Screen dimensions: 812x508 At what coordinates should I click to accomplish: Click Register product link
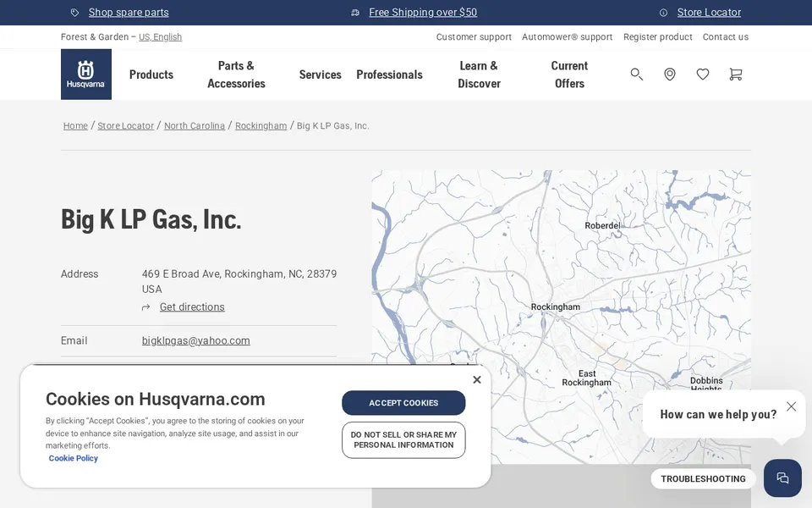click(658, 36)
